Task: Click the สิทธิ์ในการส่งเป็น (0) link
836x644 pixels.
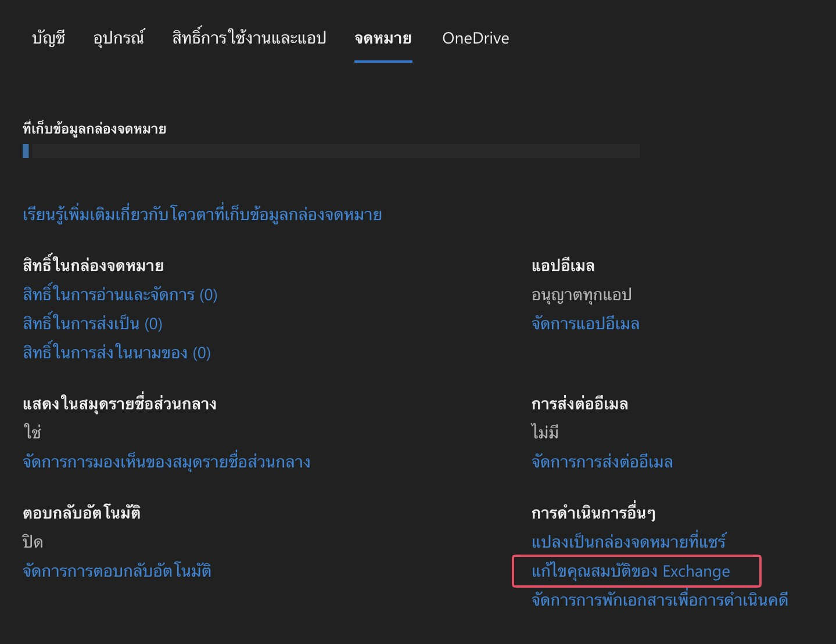Action: pos(92,324)
